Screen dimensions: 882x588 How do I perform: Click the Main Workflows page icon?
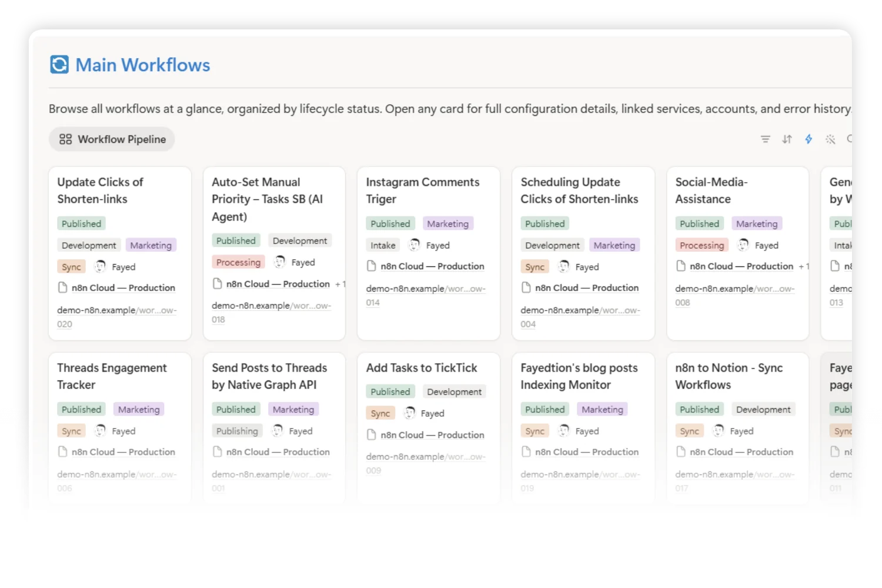(59, 65)
